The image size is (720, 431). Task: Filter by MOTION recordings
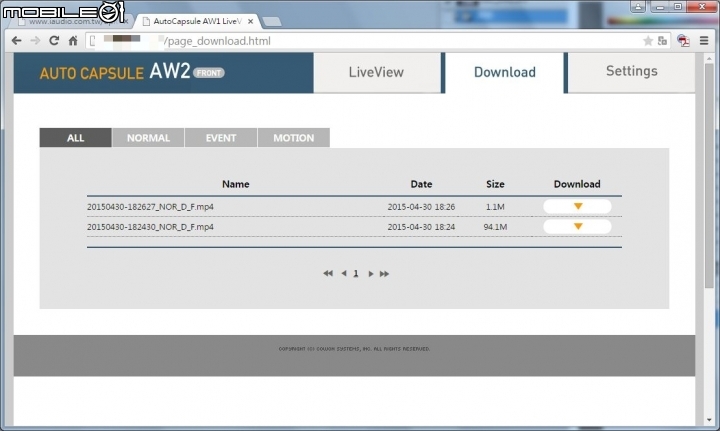click(x=294, y=138)
